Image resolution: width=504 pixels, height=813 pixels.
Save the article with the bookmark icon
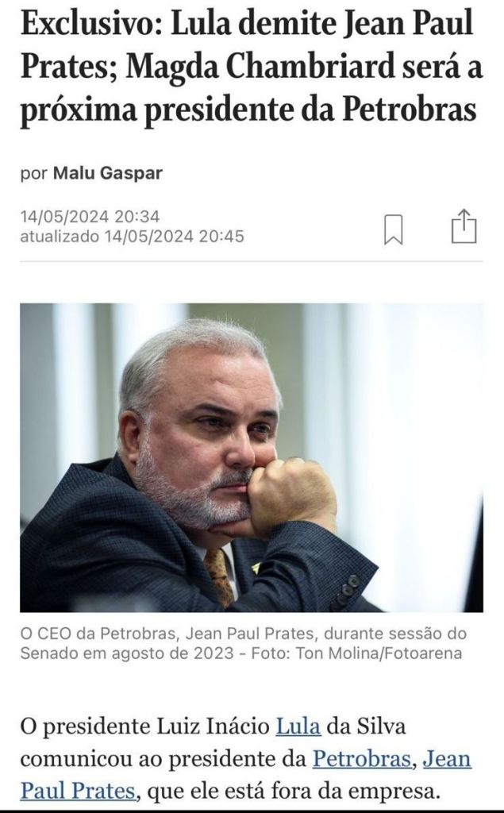[x=393, y=229]
